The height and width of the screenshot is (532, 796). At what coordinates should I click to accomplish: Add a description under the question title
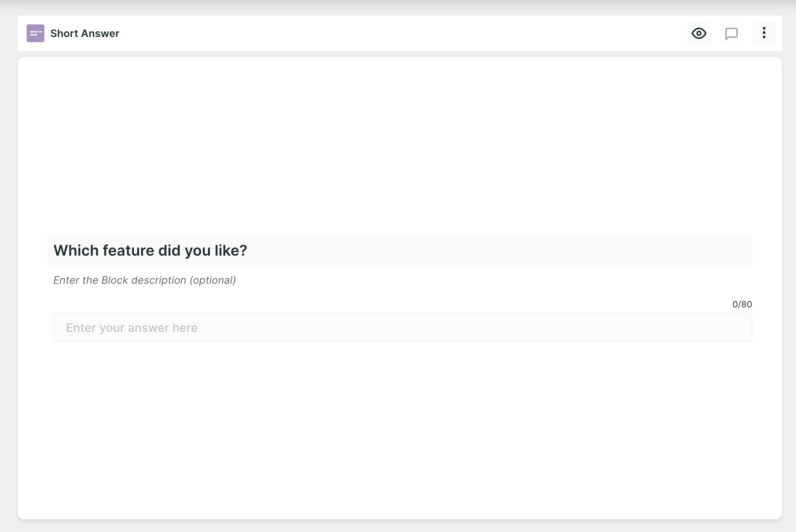pos(145,280)
